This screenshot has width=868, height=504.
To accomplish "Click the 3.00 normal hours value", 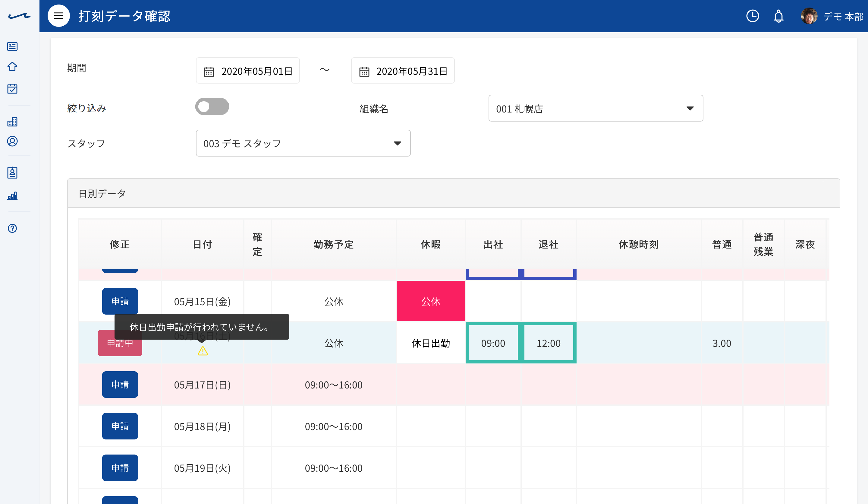I will tap(722, 343).
